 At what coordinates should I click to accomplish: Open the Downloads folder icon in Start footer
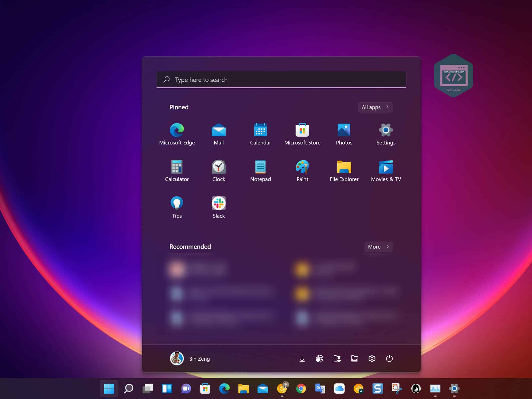pyautogui.click(x=302, y=358)
